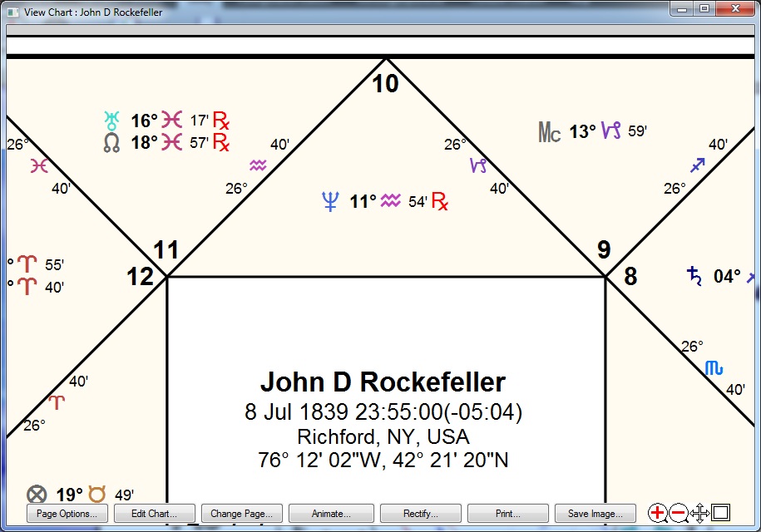This screenshot has height=532, width=761.
Task: Click the Aquarius sign beside Neptune 11°
Action: pyautogui.click(x=391, y=200)
